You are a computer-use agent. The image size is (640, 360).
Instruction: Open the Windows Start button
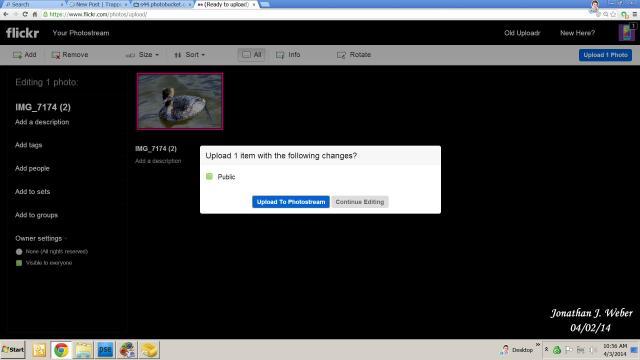[x=13, y=350]
